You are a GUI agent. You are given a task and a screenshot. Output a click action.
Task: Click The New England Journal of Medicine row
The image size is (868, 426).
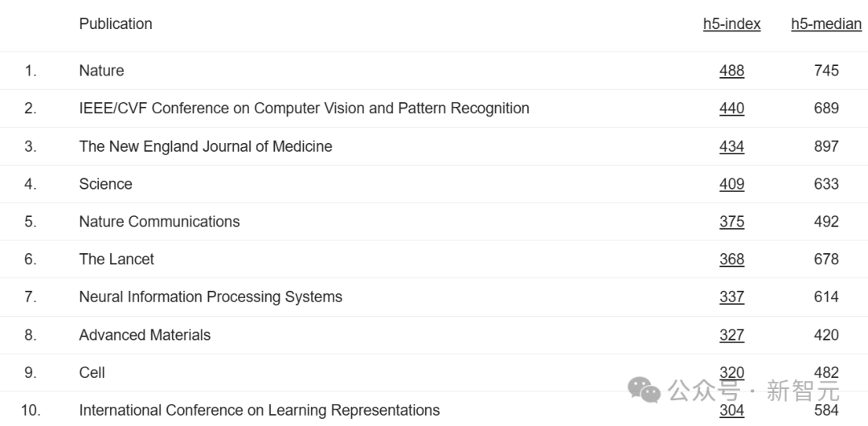click(434, 146)
